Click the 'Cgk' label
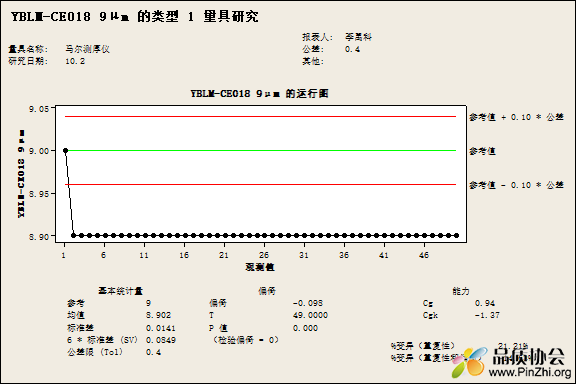The width and height of the screenshot is (576, 384). coord(431,315)
